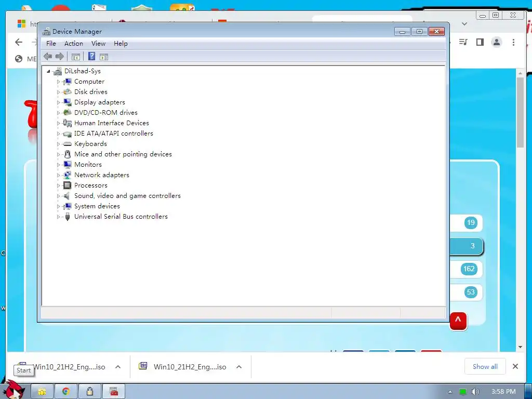
Task: Click the System devices category icon
Action: point(68,206)
